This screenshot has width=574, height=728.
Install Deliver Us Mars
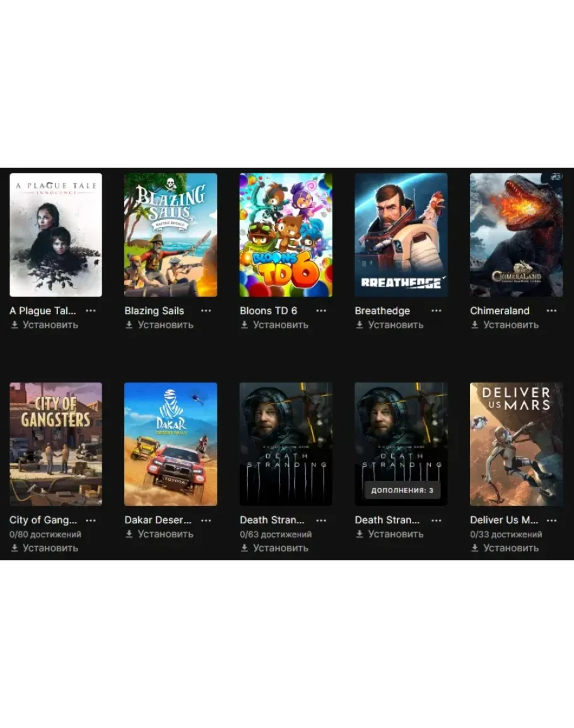[x=505, y=548]
